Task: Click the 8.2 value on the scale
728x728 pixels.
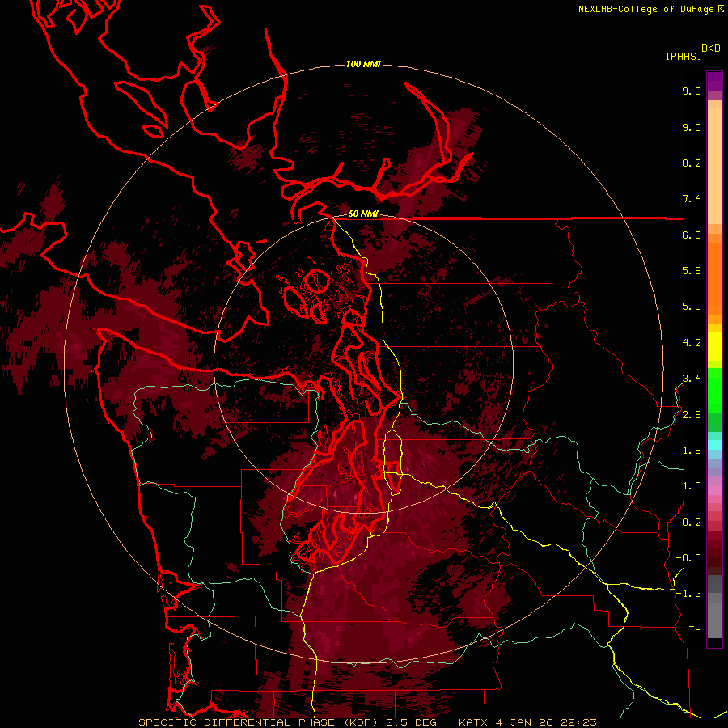Action: (692, 163)
